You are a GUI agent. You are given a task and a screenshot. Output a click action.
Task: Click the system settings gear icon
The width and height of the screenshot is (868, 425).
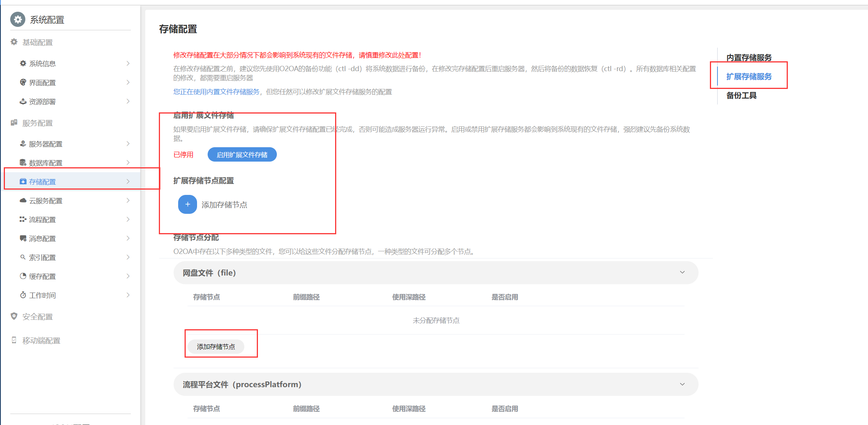[18, 19]
